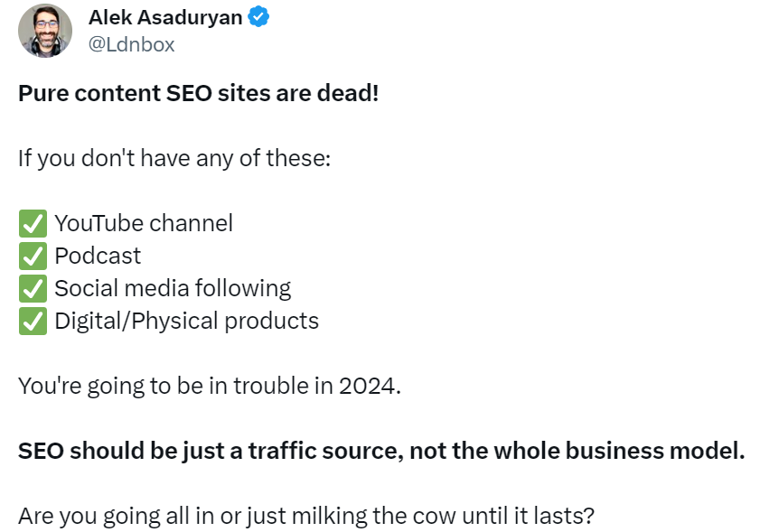
Task: Click the line 'If you don't have any of these:'
Action: (174, 158)
